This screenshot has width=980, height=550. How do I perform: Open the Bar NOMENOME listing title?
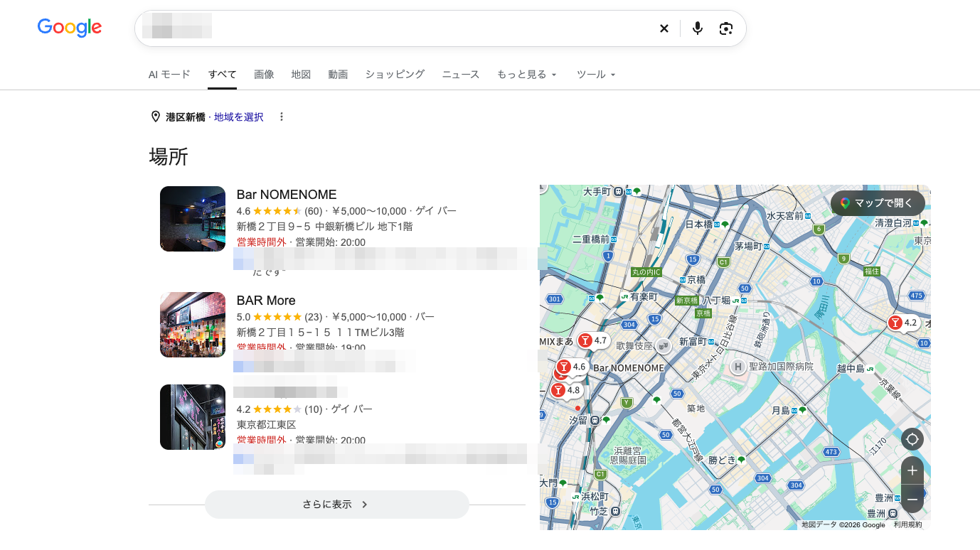(287, 195)
